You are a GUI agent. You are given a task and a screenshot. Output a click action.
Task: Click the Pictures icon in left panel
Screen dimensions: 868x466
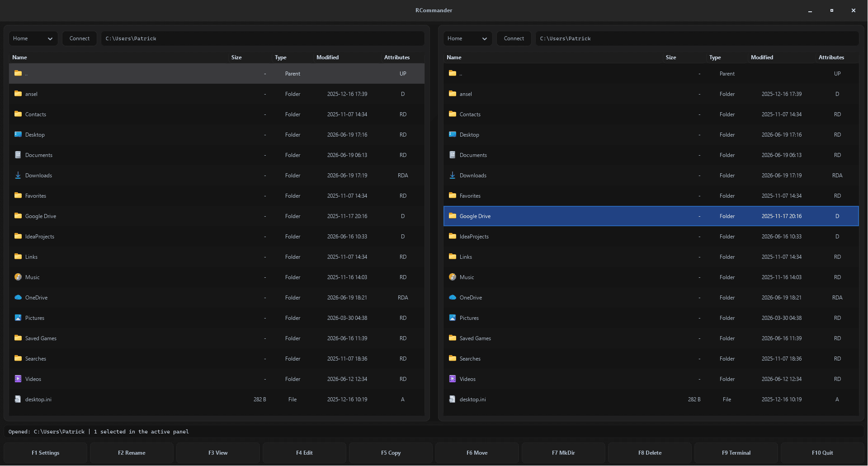pyautogui.click(x=18, y=318)
